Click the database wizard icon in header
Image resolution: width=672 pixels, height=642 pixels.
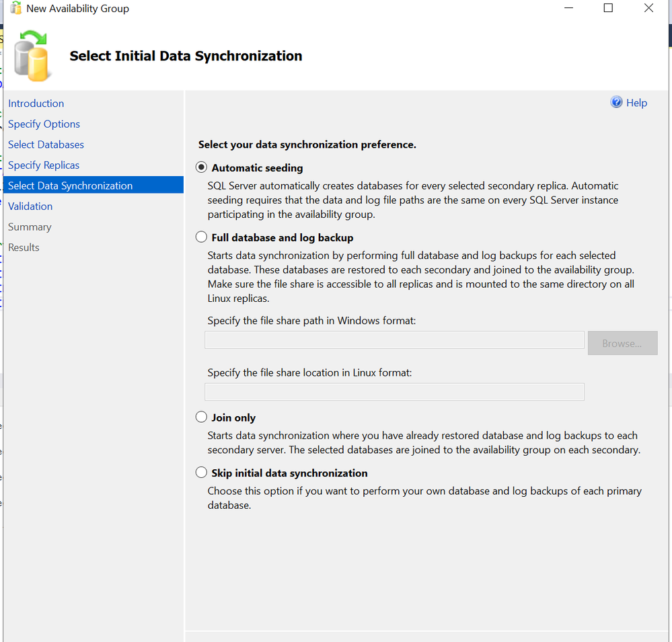(32, 56)
